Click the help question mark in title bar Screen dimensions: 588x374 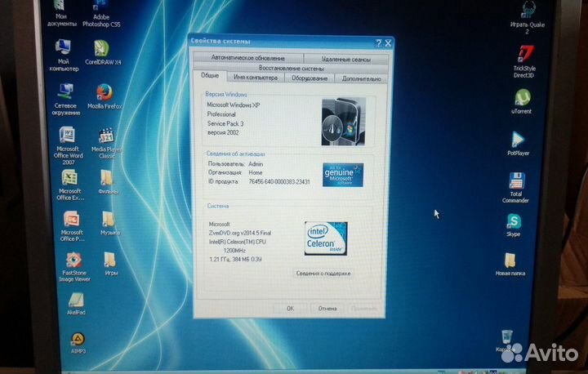378,42
